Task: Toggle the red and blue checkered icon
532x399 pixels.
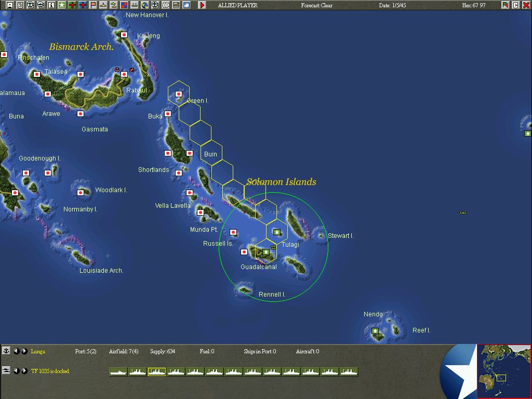Action: [124, 5]
